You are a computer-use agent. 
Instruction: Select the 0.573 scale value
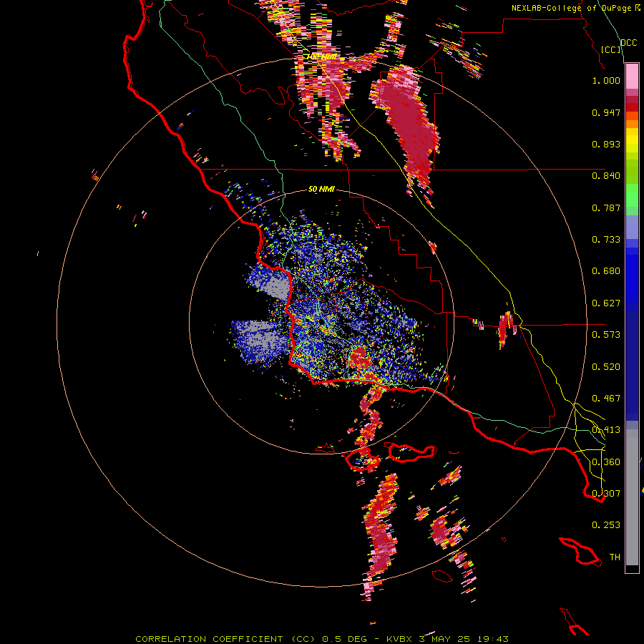click(x=606, y=335)
